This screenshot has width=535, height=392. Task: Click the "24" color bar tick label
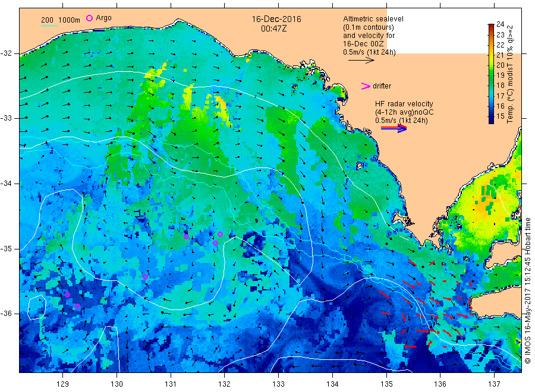pyautogui.click(x=500, y=24)
